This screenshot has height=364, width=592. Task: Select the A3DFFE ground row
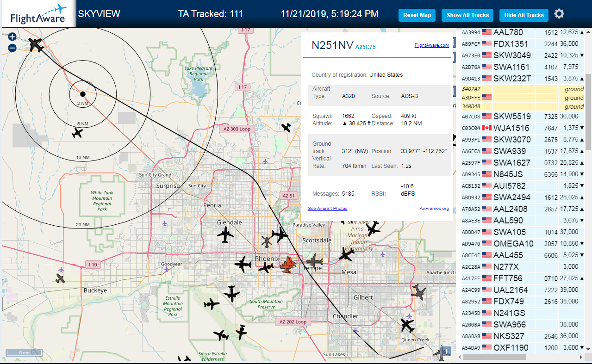point(523,98)
